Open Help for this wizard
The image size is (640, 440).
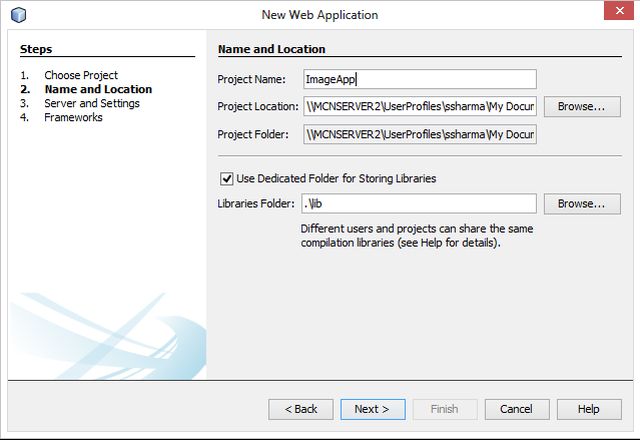[x=588, y=409]
